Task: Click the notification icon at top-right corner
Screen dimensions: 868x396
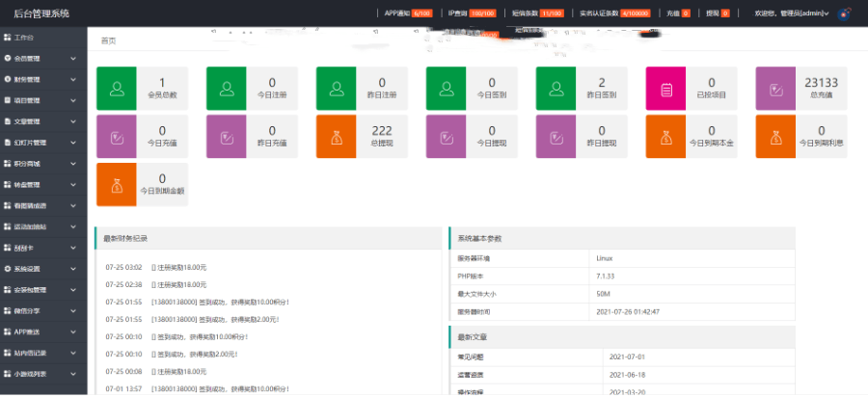Action: 845,13
